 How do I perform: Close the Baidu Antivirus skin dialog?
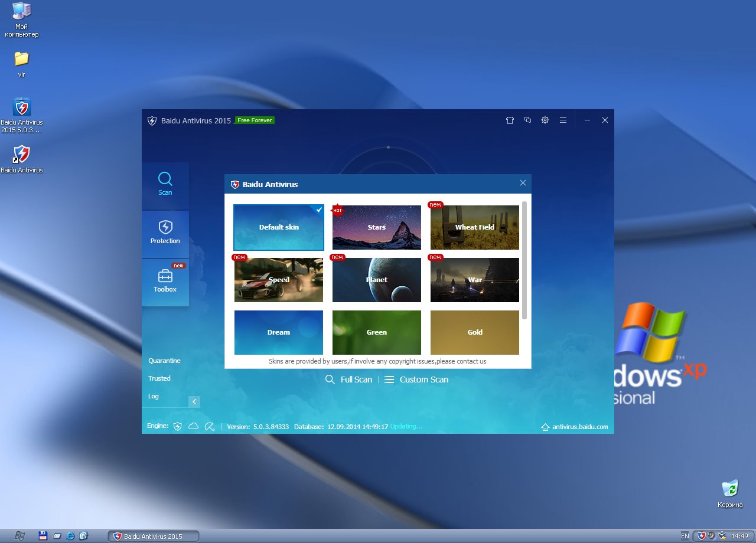point(523,183)
